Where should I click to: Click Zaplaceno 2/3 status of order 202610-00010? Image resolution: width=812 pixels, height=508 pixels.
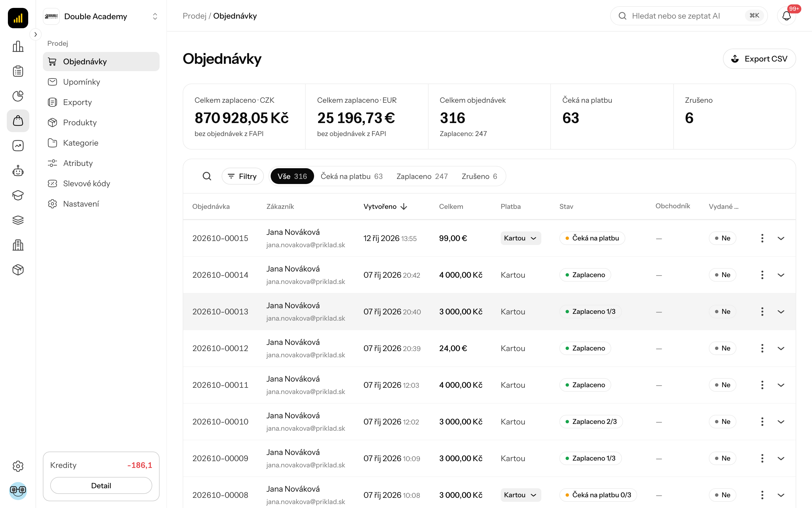tap(591, 422)
